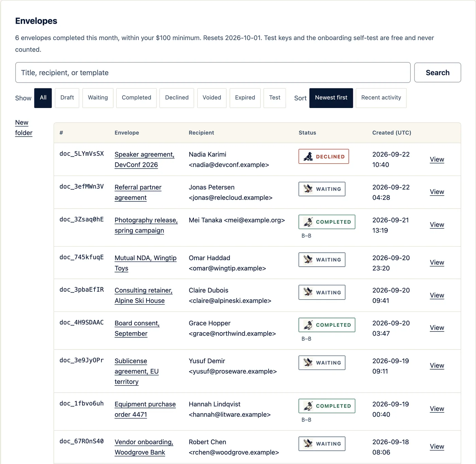Click the bird icon in Omar Haddad's Waiting badge
This screenshot has height=464, width=476.
[x=308, y=260]
